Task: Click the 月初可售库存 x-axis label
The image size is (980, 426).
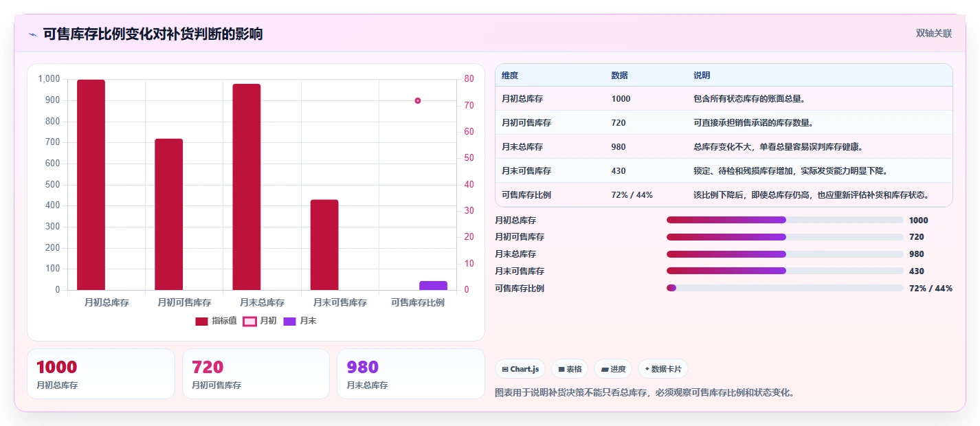Action: pos(184,302)
